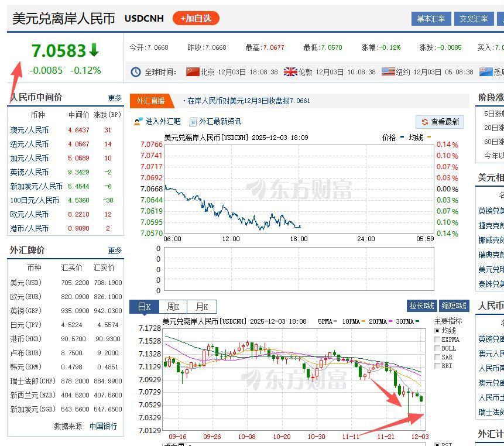This screenshot has height=446, width=504.
Task: Click the clock icon beside 全球时间
Action: pyautogui.click(x=135, y=72)
